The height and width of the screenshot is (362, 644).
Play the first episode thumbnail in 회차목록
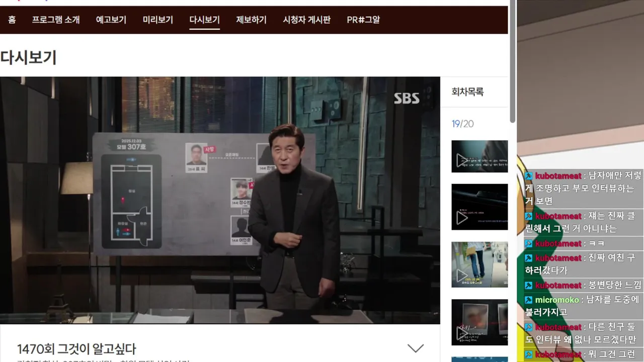pos(479,156)
